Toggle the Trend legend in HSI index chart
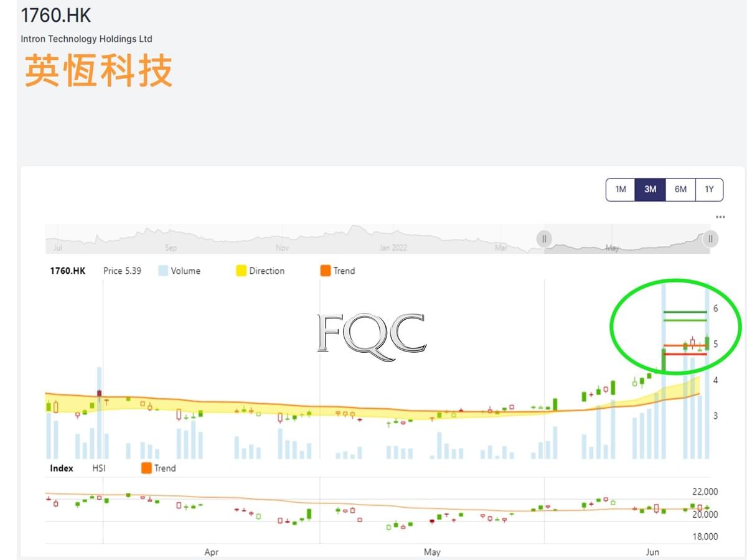This screenshot has width=747, height=560. [x=159, y=468]
